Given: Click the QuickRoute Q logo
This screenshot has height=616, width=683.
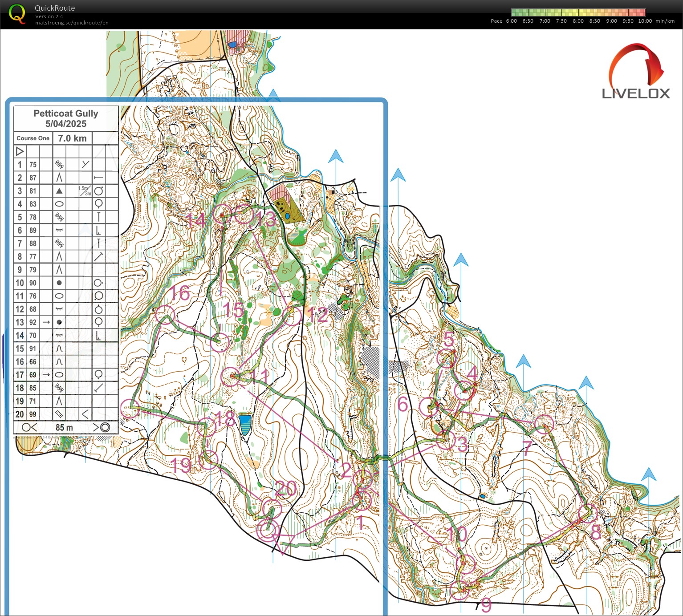Looking at the screenshot, I should 17,14.
